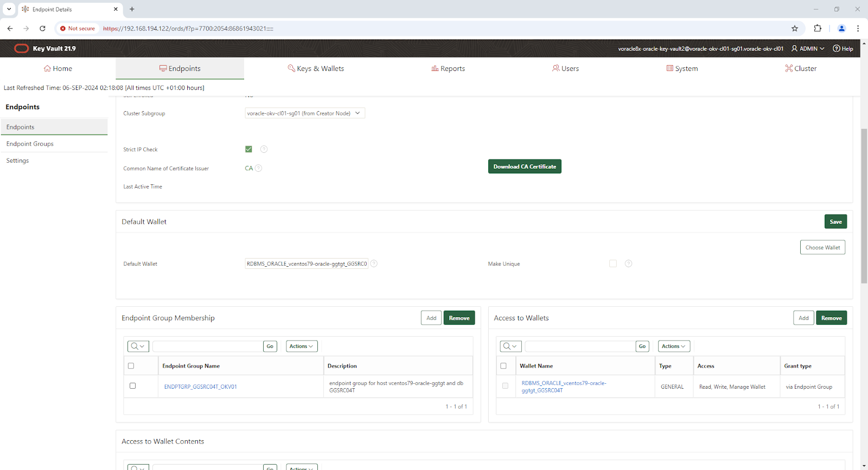Add a wallet in Access to Wallets
This screenshot has height=470, width=868.
(803, 318)
